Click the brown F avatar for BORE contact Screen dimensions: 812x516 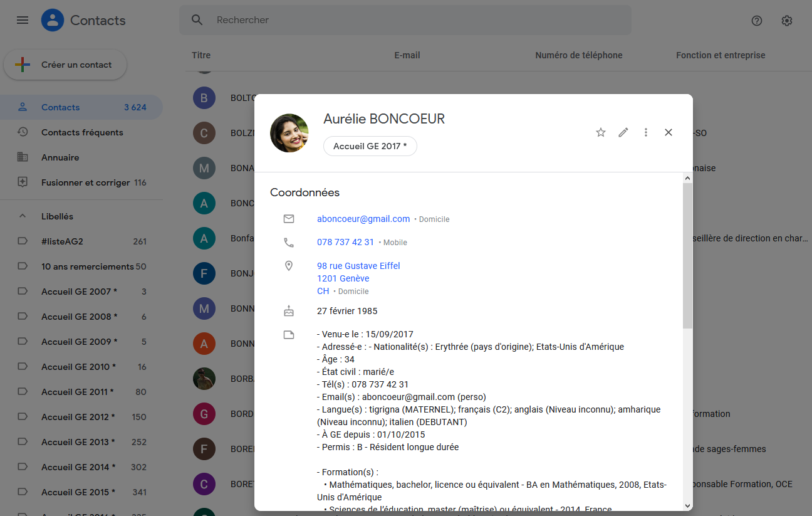204,449
